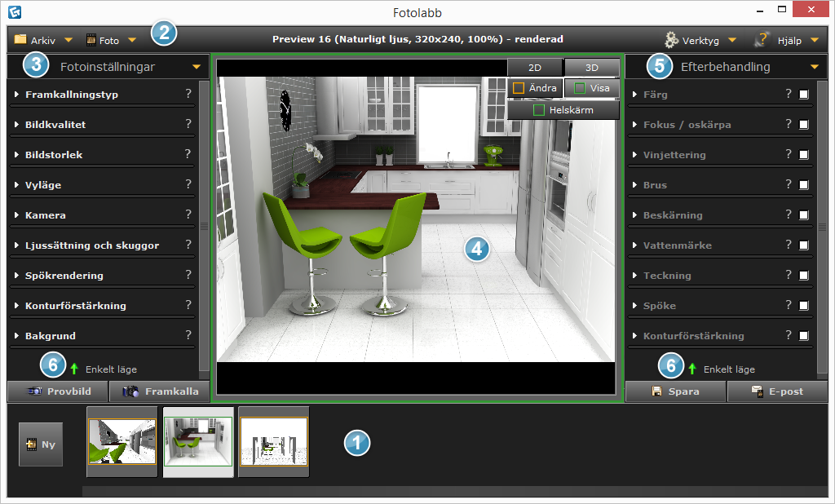Enable the Färg post-processing checkbox
This screenshot has width=835, height=504.
pos(804,95)
